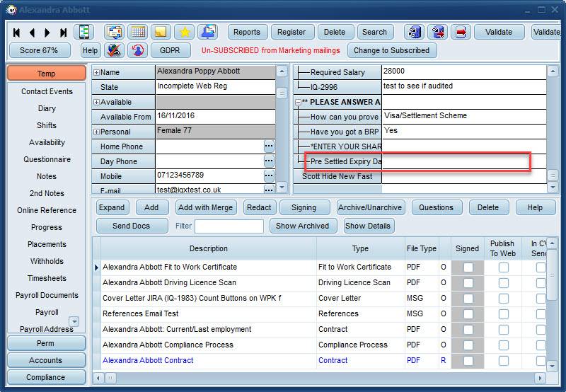The width and height of the screenshot is (566, 392).
Task: Expand the Name field group
Action: click(x=96, y=72)
